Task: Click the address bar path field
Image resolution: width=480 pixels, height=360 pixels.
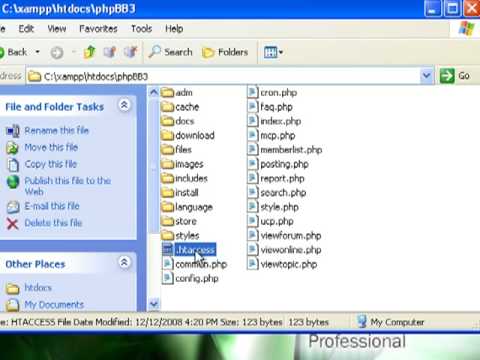Action: tap(223, 76)
